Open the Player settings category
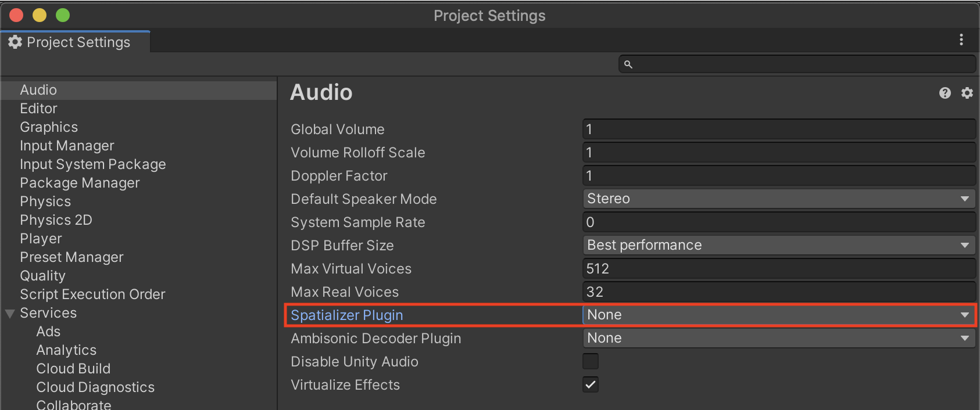This screenshot has width=980, height=410. [x=41, y=239]
